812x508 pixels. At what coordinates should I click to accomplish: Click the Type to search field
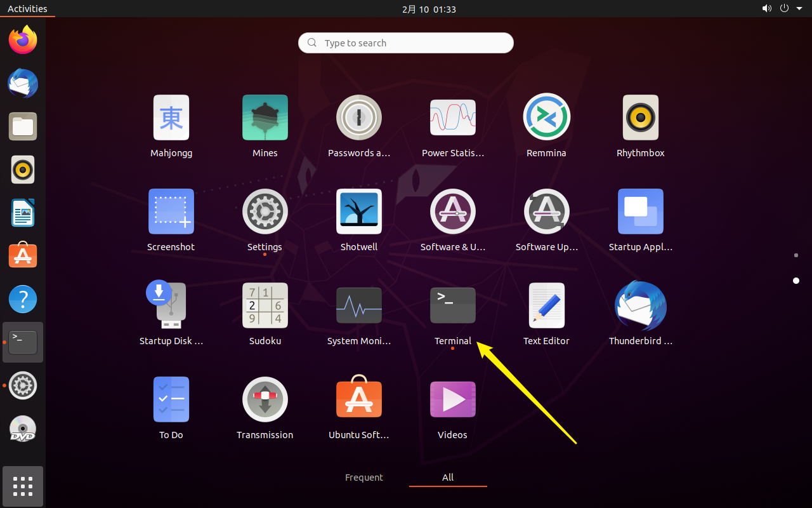click(x=405, y=43)
